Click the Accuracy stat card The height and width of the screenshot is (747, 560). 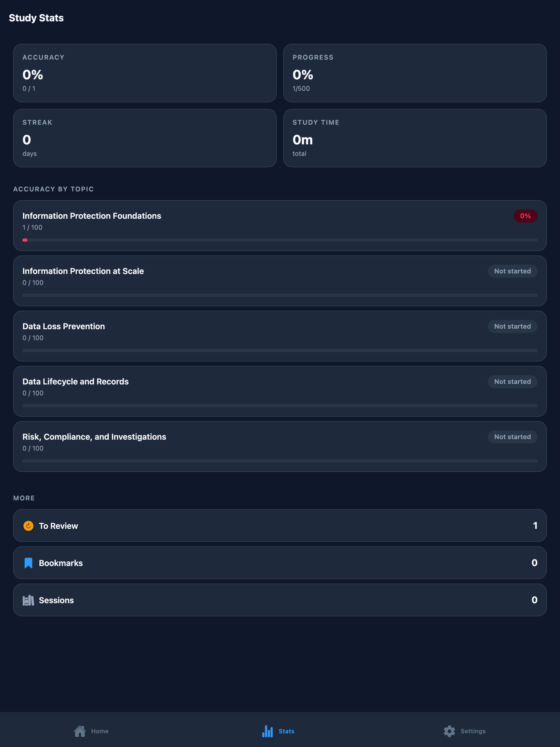tap(145, 73)
